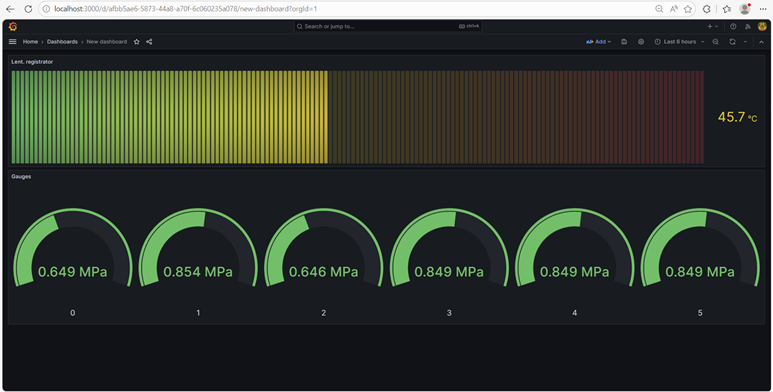This screenshot has width=773, height=392.
Task: Open the plus New menu dropdown
Action: click(x=712, y=27)
